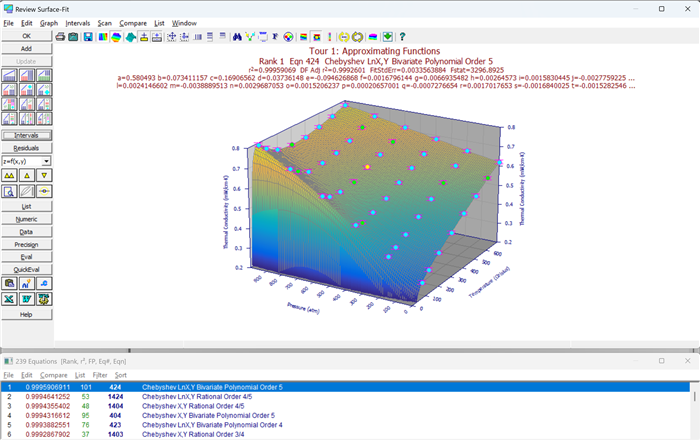The image size is (700, 440).
Task: Open the Intervals menu
Action: [78, 23]
